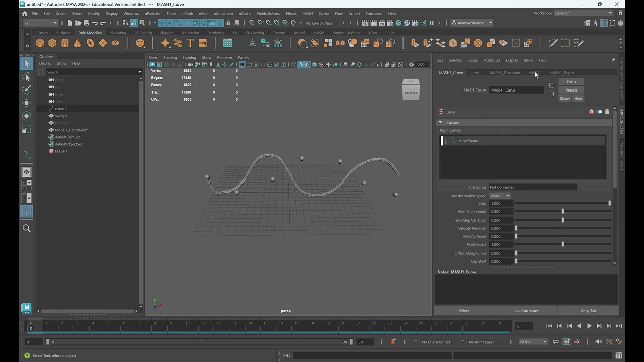
Task: Click the Save Scene icon
Action: tap(86, 23)
